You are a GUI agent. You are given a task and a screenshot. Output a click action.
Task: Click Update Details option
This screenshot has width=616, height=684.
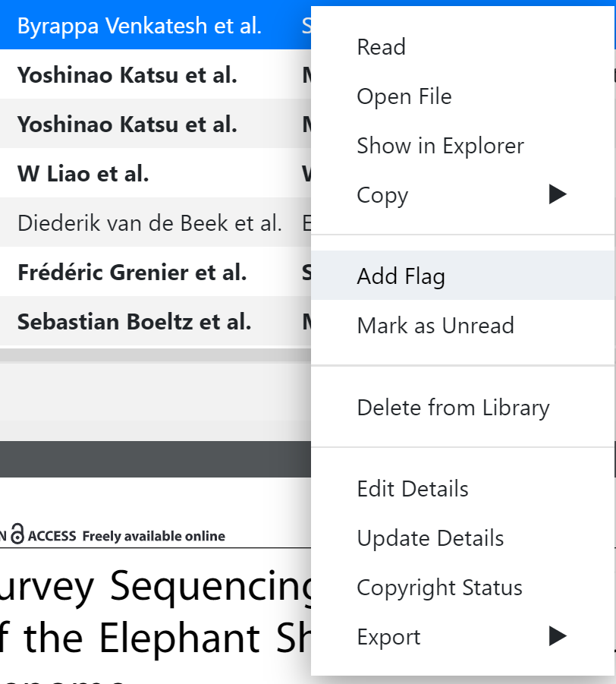[430, 538]
